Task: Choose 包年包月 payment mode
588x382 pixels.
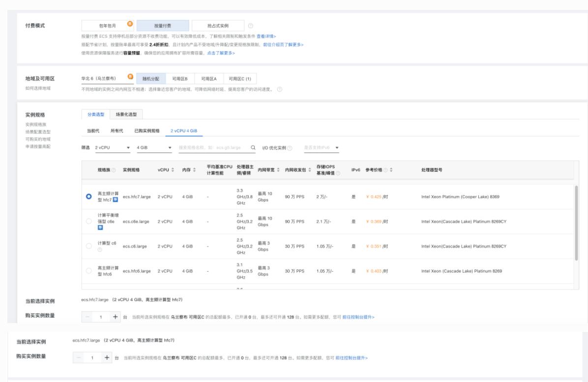Action: pos(108,26)
